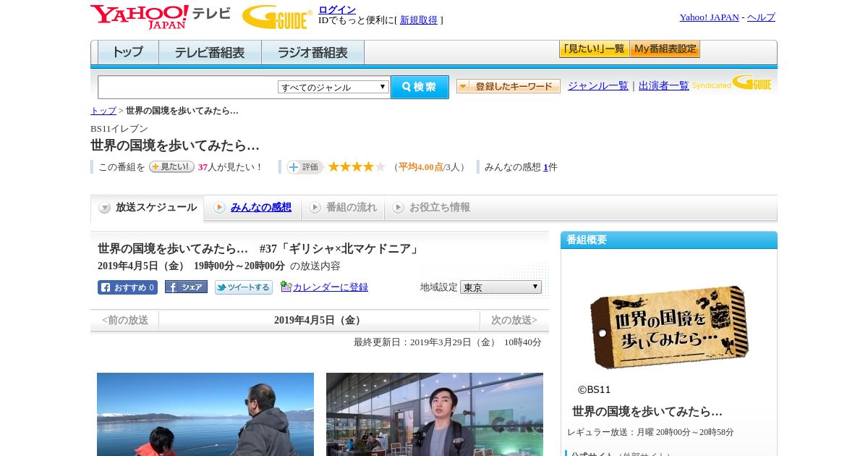Rate the program with the 評価 button
This screenshot has width=868, height=456.
pyautogui.click(x=305, y=167)
